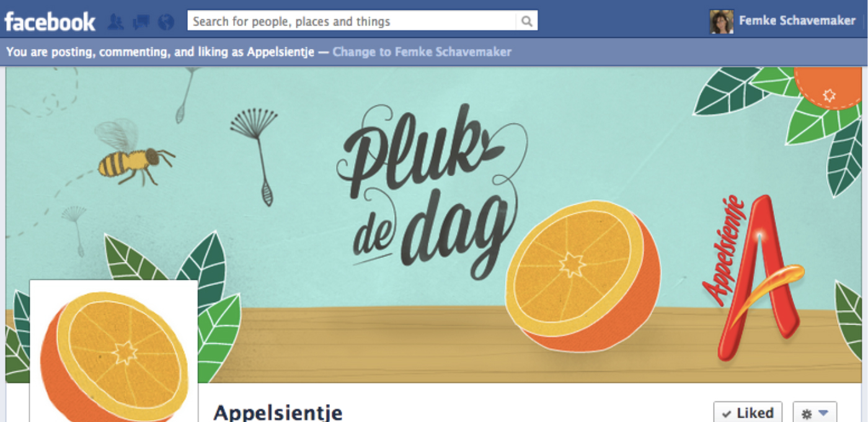Open Femke Schavemaker profile name link

797,21
